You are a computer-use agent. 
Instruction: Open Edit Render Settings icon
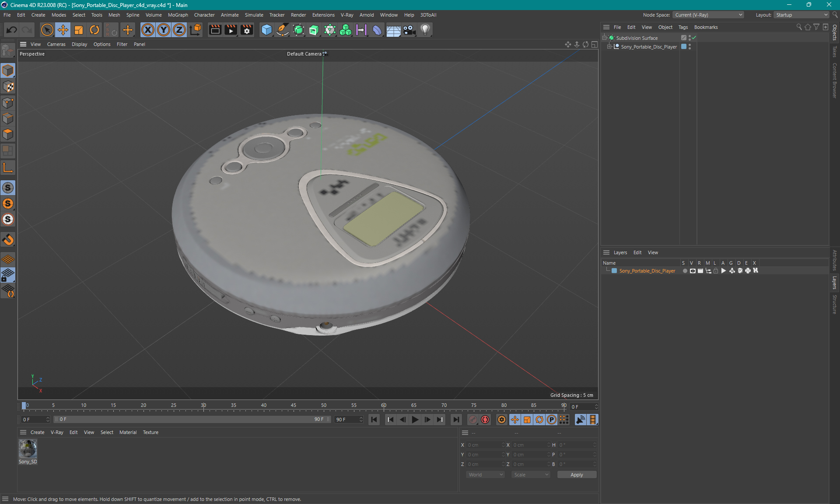247,30
